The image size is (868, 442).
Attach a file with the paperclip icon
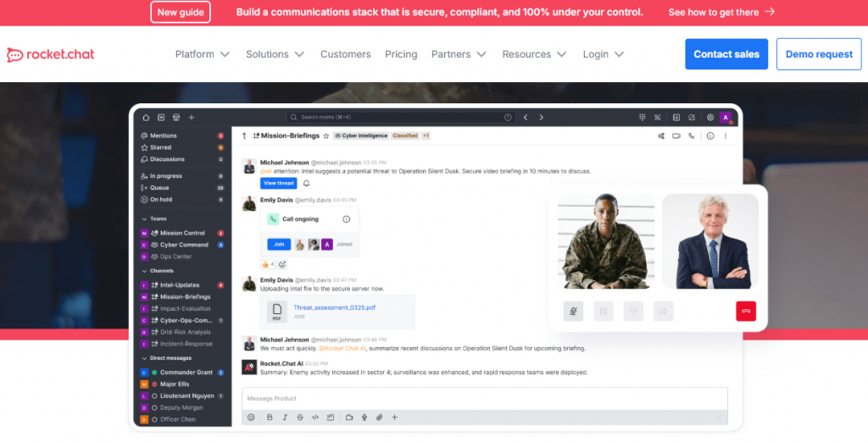[x=379, y=417]
